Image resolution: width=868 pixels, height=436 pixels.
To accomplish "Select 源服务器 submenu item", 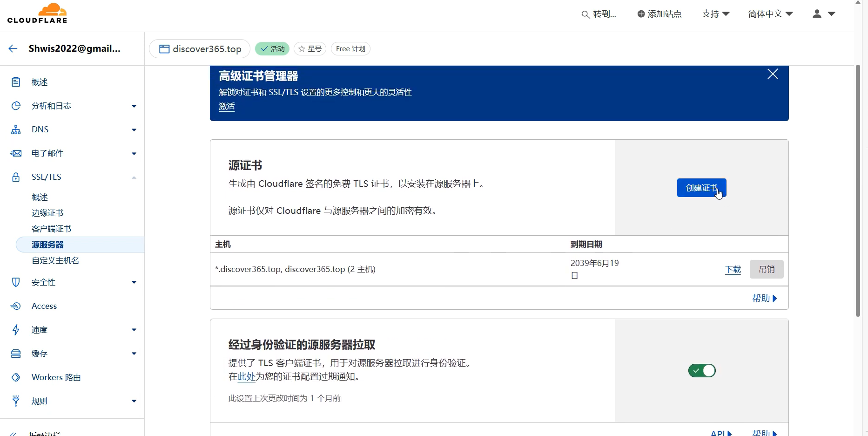I will click(x=80, y=245).
